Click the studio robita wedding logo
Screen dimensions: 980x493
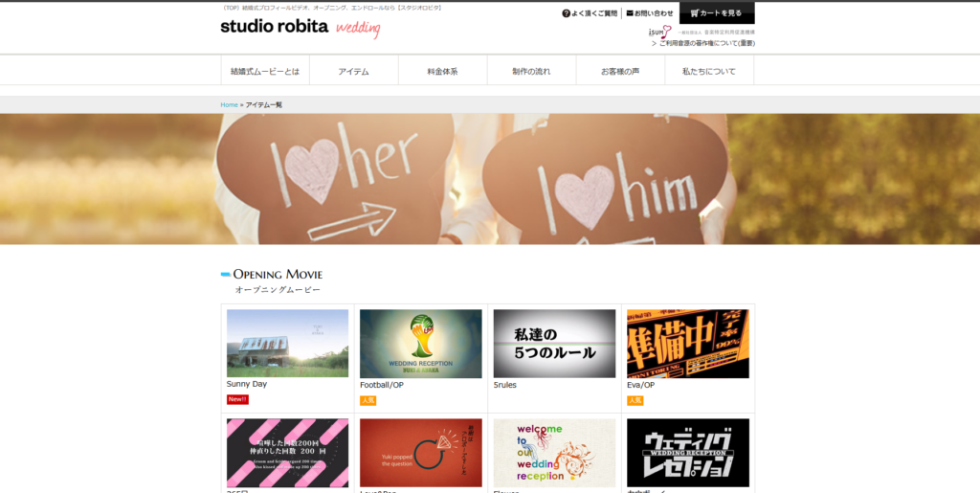(x=300, y=27)
